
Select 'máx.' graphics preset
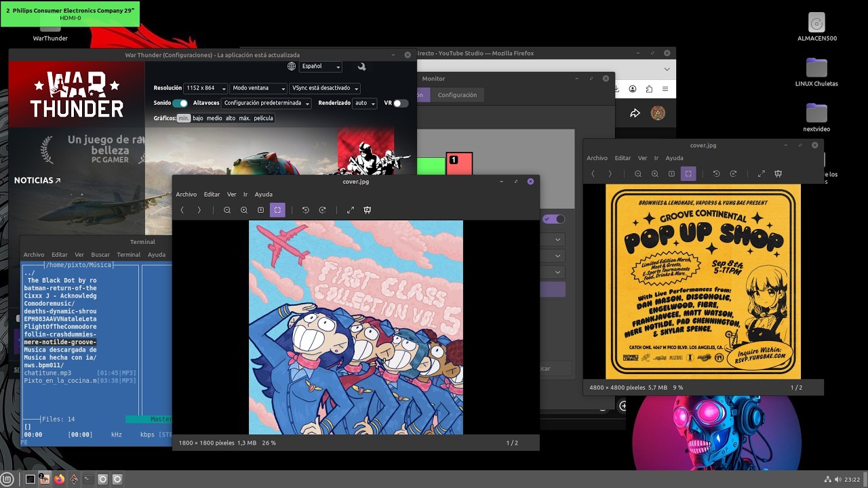pos(244,118)
